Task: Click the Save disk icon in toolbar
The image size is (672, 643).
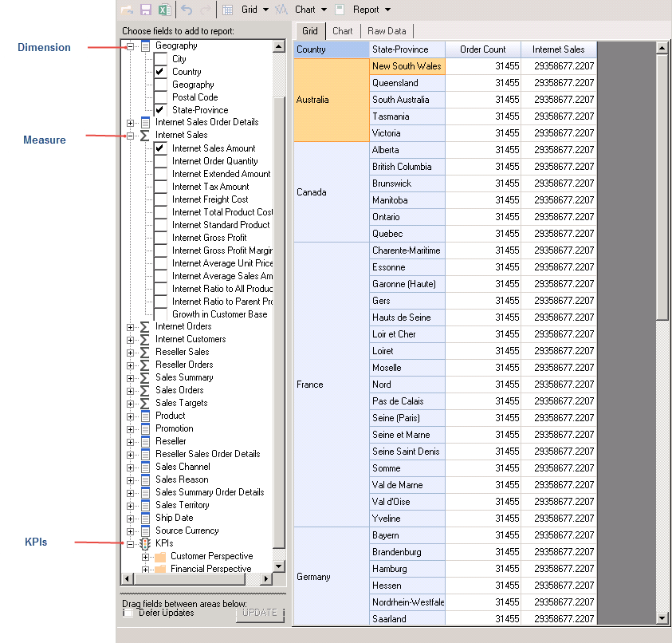Action: [146, 10]
